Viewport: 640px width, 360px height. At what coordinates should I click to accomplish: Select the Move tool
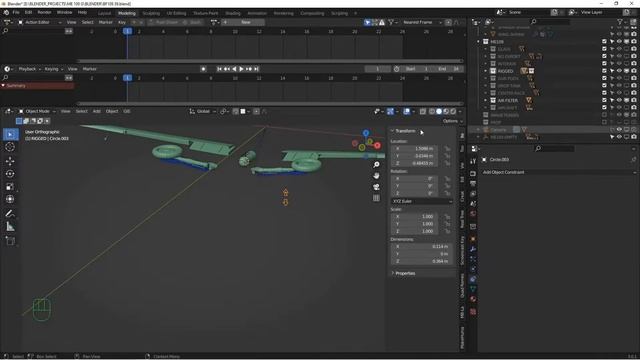10,161
